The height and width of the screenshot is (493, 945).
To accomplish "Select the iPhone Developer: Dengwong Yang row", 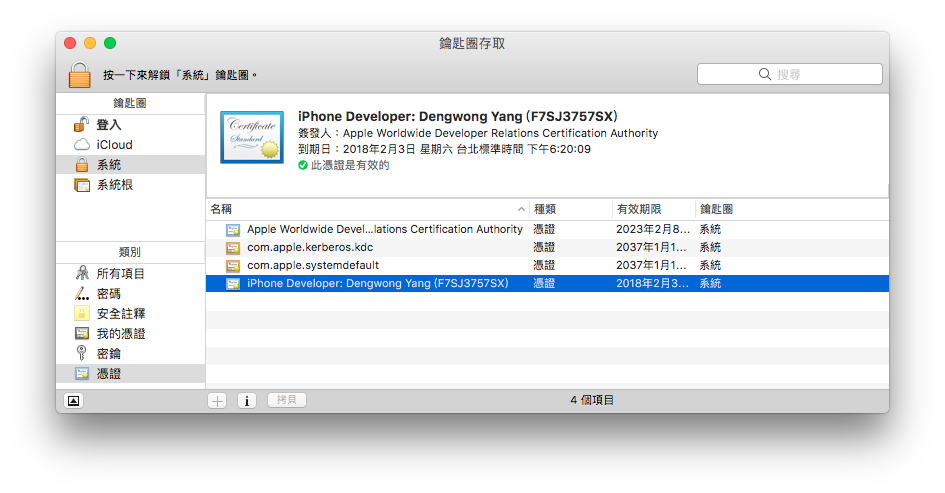I will pyautogui.click(x=547, y=283).
